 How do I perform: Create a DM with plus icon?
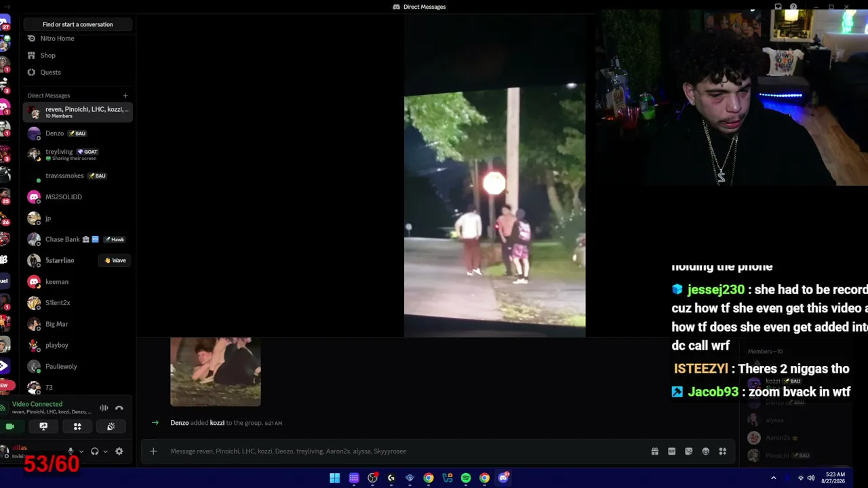pos(125,96)
